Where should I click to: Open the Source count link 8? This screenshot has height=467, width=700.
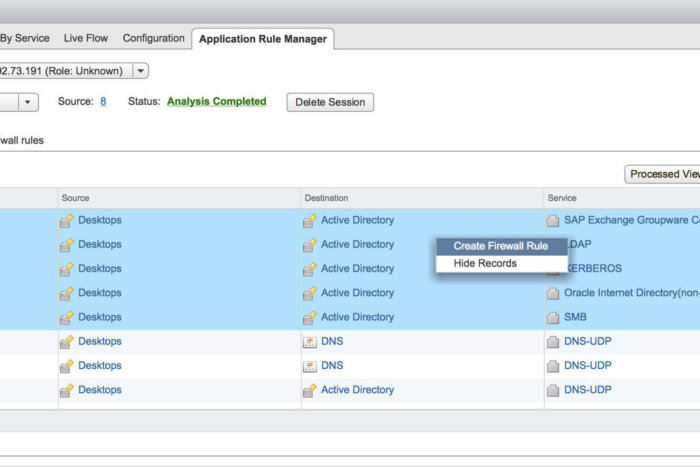pyautogui.click(x=103, y=102)
